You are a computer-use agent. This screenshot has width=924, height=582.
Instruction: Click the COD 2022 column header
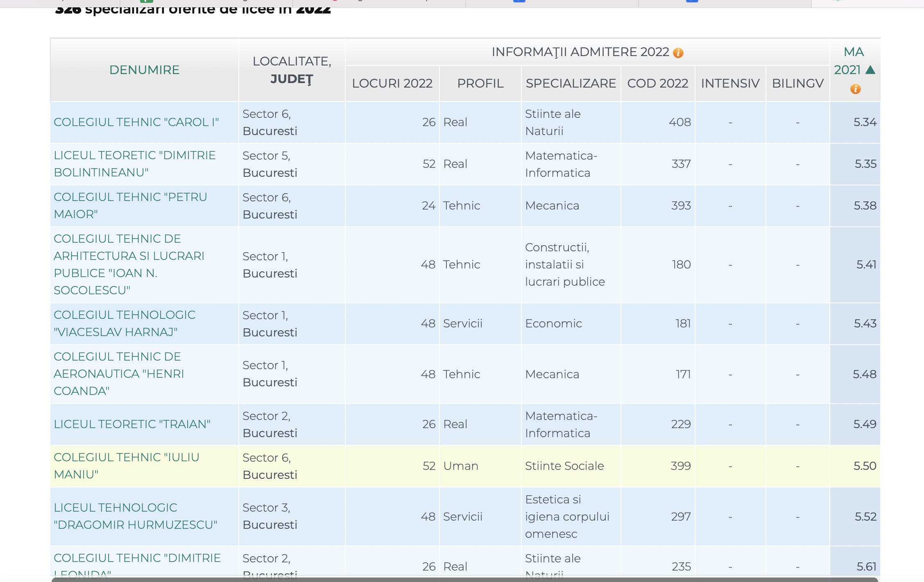pos(657,83)
